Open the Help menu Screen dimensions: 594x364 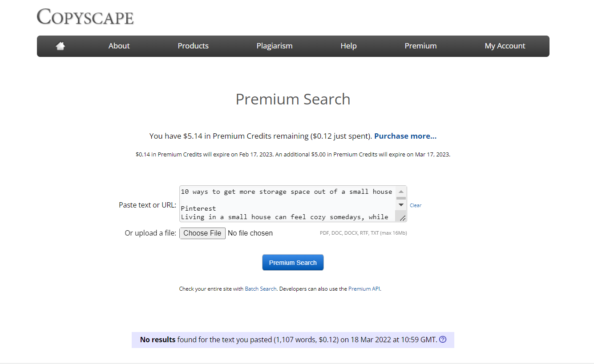348,46
